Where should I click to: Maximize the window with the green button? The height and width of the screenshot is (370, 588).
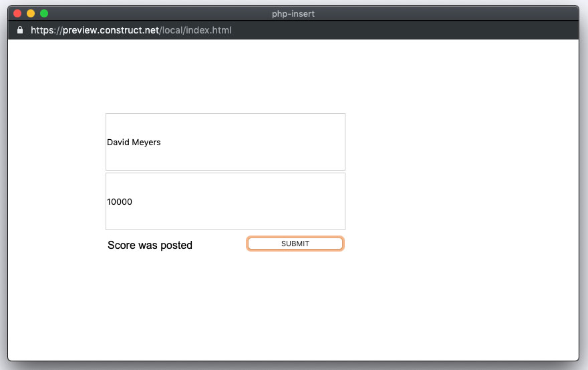(x=44, y=13)
